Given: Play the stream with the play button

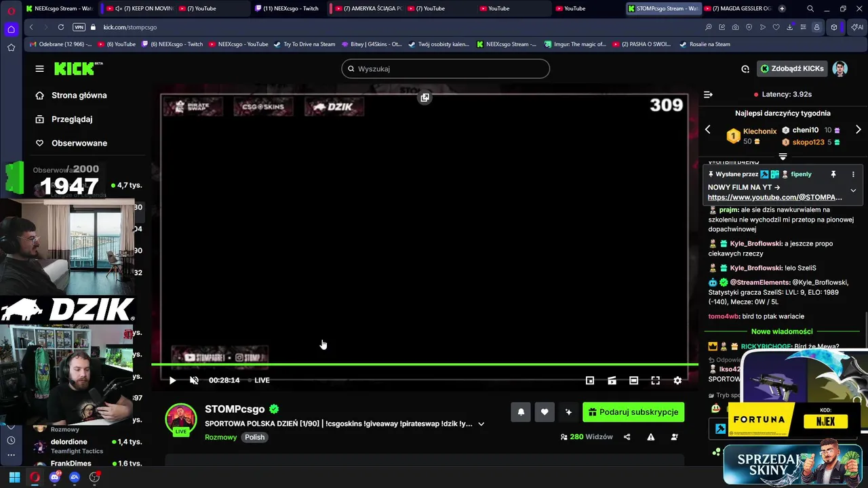Looking at the screenshot, I should 172,380.
